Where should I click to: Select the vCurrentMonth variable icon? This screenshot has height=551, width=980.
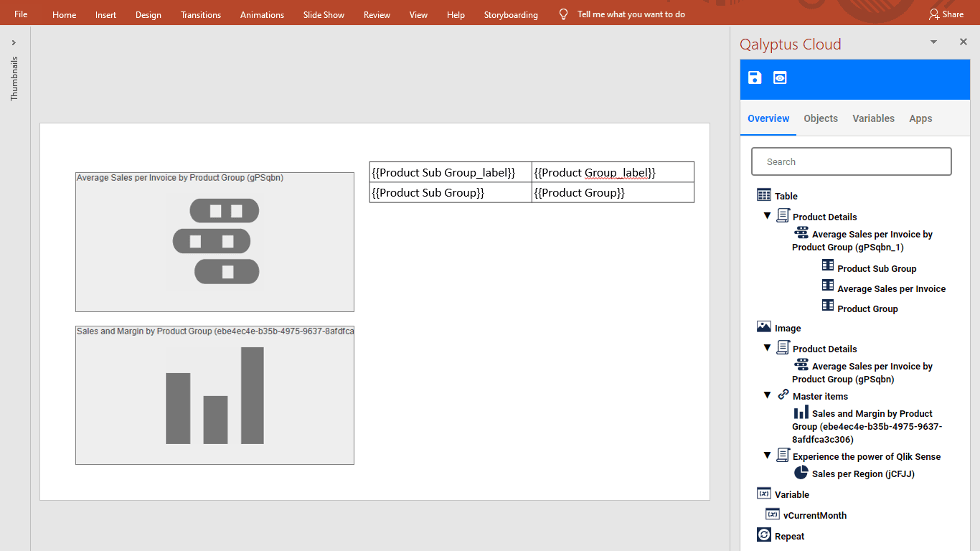(773, 514)
